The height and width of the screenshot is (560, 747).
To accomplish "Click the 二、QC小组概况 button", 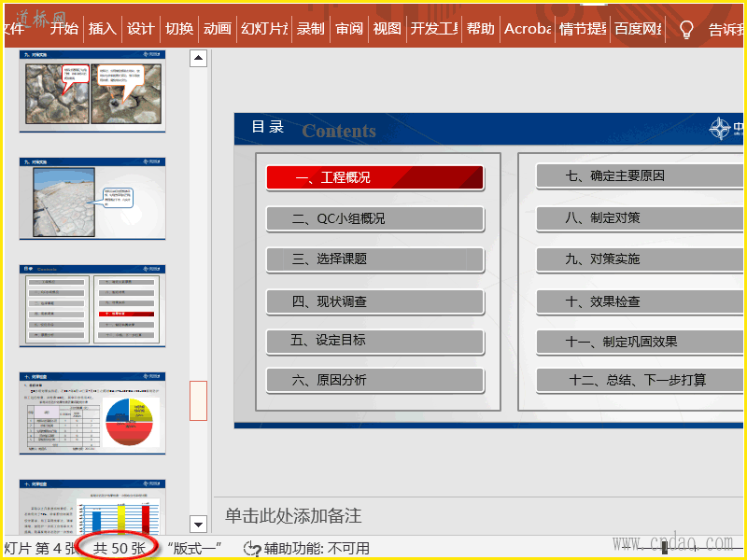I will click(x=375, y=219).
